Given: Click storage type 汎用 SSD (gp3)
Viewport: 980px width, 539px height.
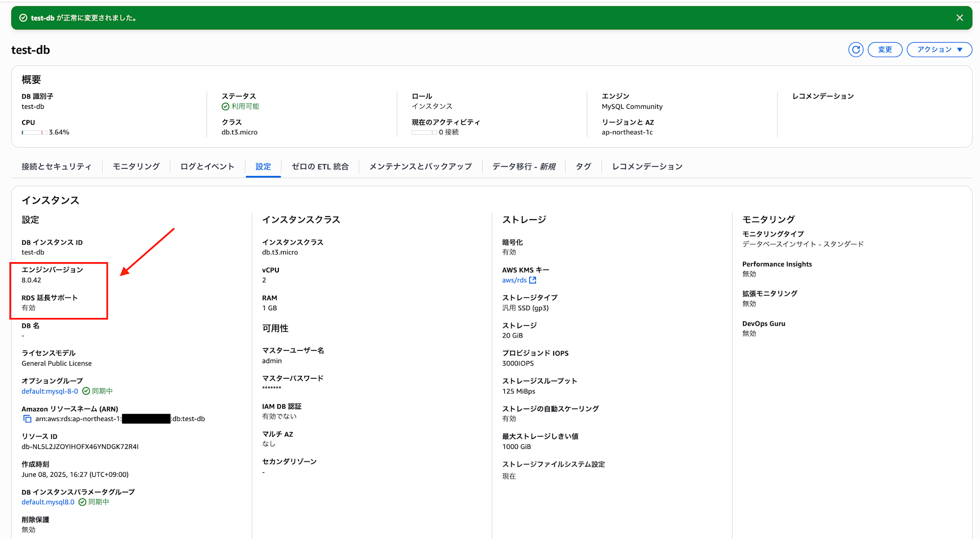Looking at the screenshot, I should click(525, 308).
